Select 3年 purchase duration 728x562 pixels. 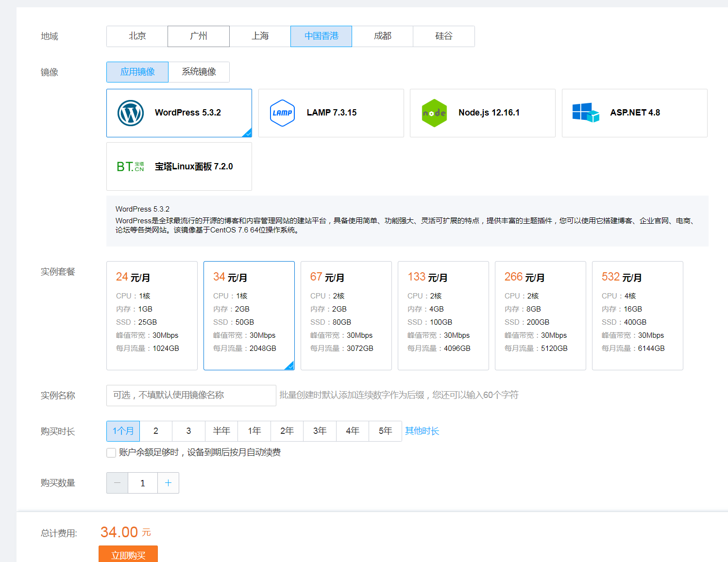click(320, 431)
